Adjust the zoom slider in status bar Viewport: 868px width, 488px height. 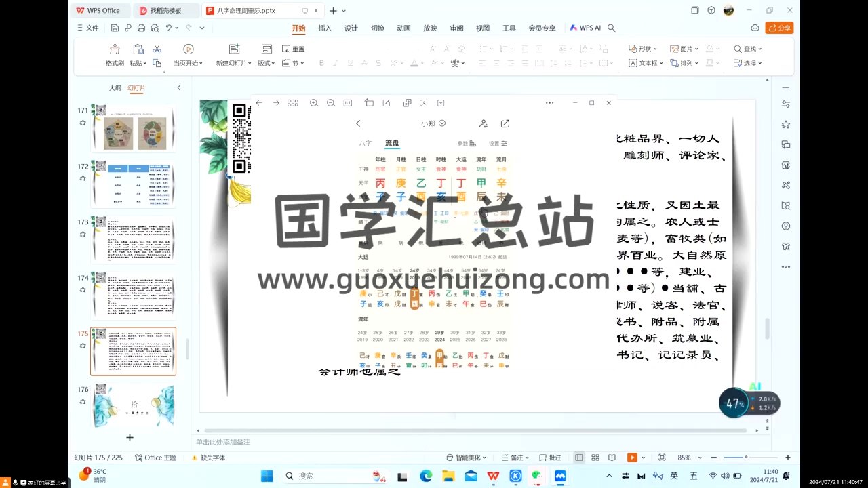[x=746, y=457]
